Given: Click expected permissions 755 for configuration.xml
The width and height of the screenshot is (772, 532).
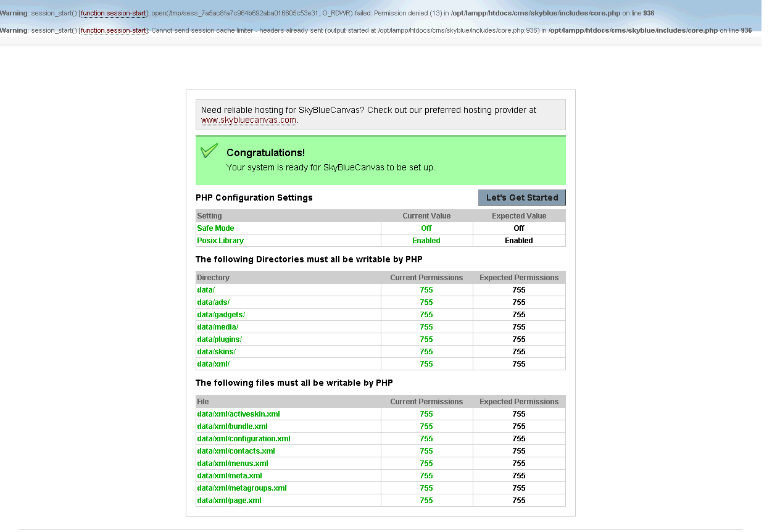Looking at the screenshot, I should point(519,439).
